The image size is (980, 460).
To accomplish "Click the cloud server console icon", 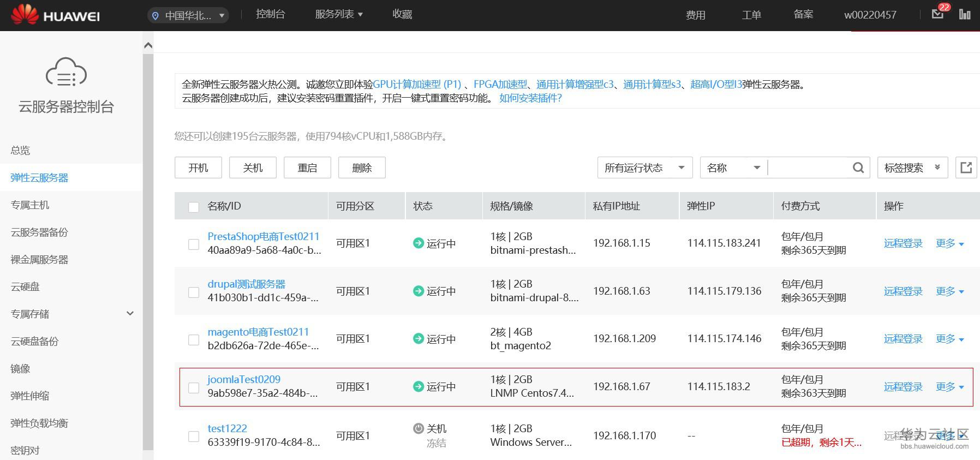I will click(66, 72).
